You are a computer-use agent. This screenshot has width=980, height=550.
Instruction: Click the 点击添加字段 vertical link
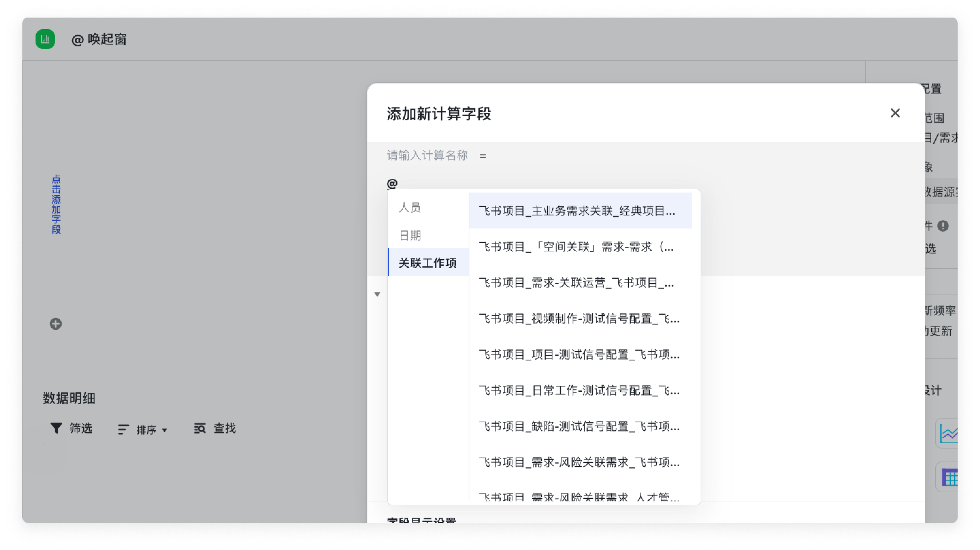tap(56, 204)
